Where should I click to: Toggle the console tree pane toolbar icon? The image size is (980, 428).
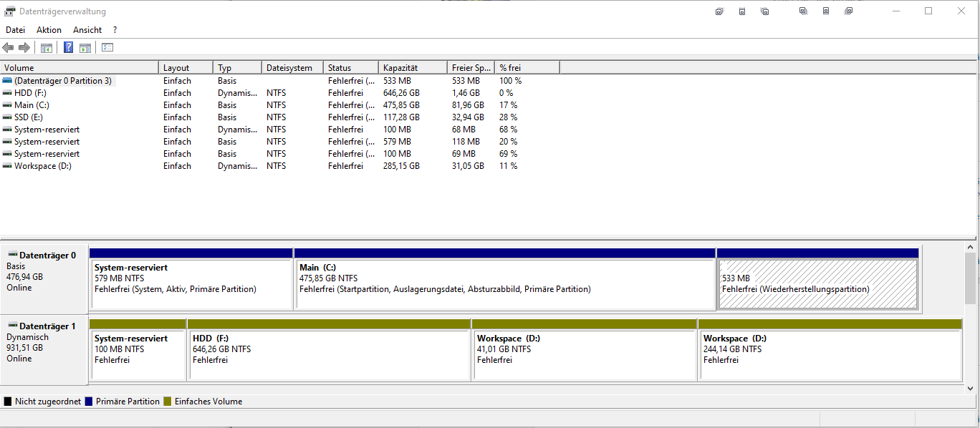pos(47,48)
